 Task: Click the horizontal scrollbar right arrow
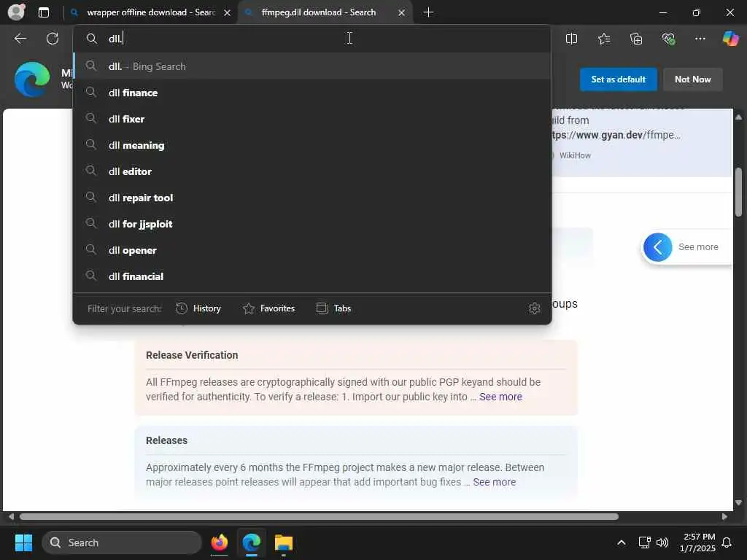724,517
